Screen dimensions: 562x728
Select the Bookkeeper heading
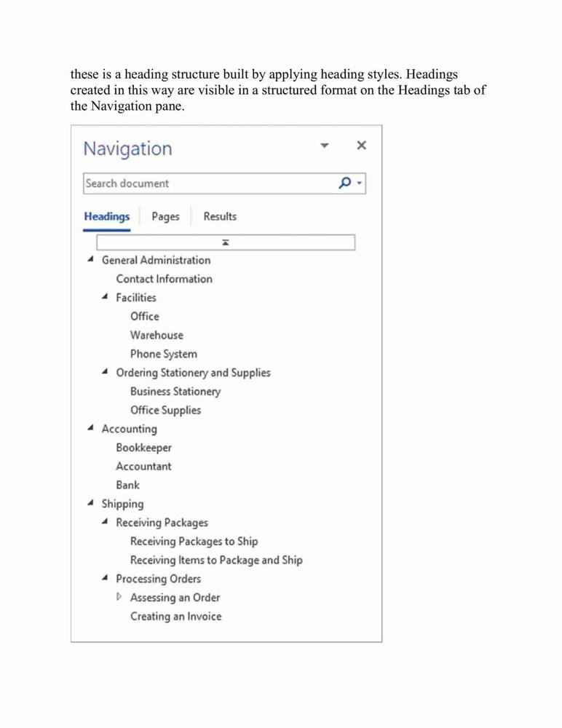point(143,448)
